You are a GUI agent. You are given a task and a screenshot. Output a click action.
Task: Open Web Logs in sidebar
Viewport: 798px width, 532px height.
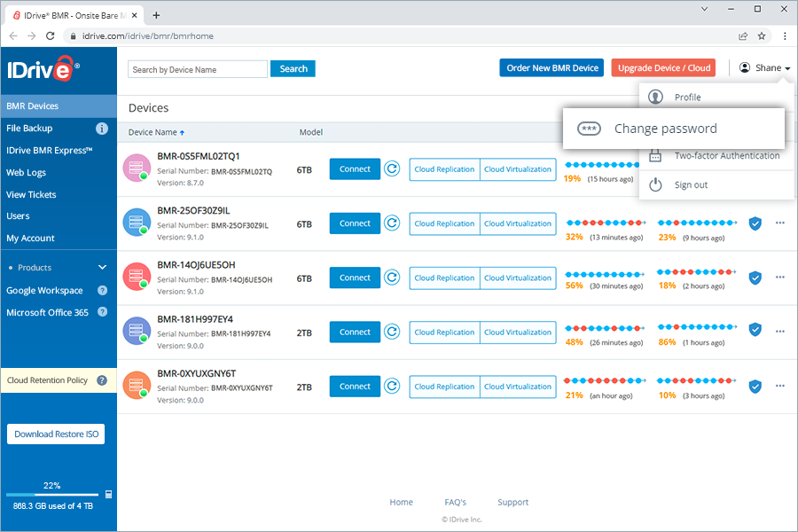click(26, 173)
